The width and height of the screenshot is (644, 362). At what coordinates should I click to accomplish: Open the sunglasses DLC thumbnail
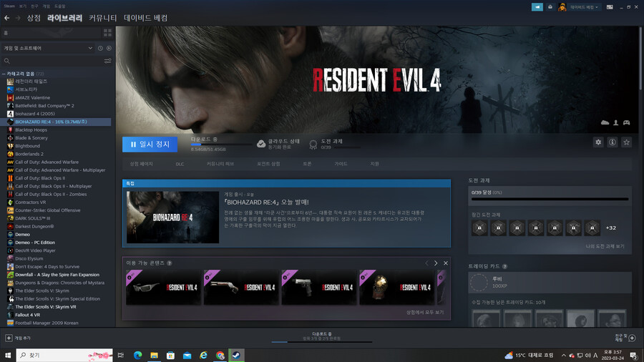(x=163, y=288)
